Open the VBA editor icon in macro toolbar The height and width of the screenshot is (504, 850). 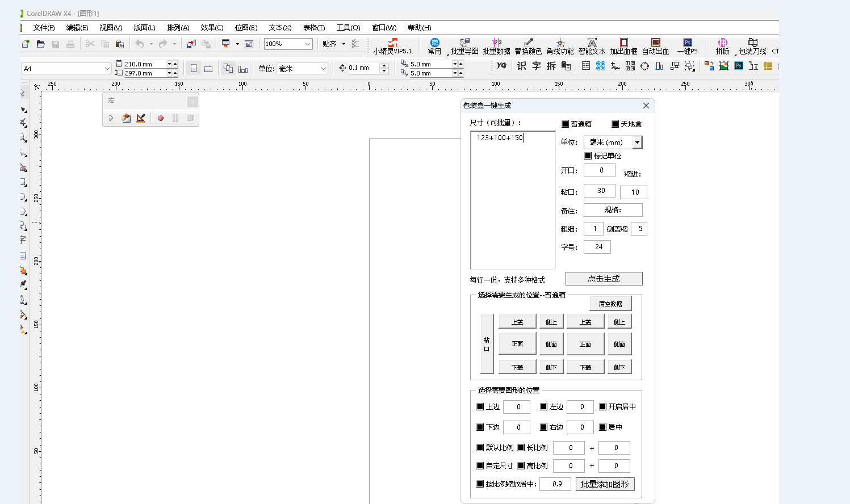(x=126, y=118)
